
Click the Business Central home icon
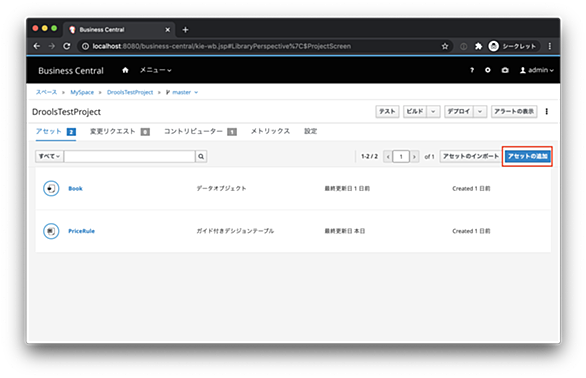click(125, 70)
